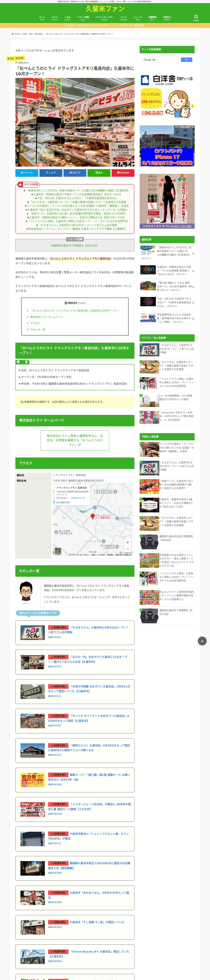Open ひとやすみ category popular article
Screen dimensions: 210x980
pos(167,366)
